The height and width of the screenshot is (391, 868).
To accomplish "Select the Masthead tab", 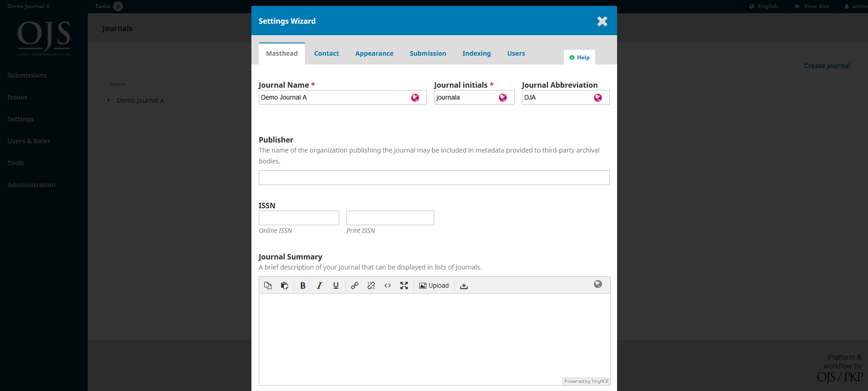I will pos(282,53).
